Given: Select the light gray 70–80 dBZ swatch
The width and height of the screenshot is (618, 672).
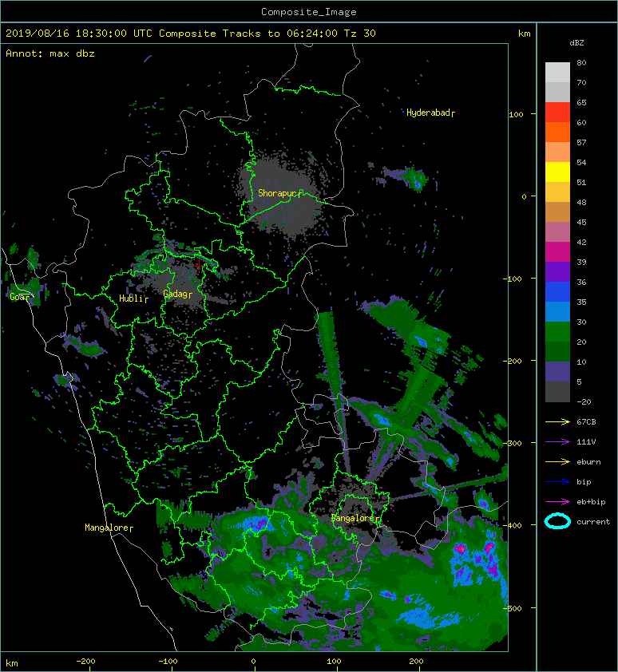Looking at the screenshot, I should tap(557, 73).
